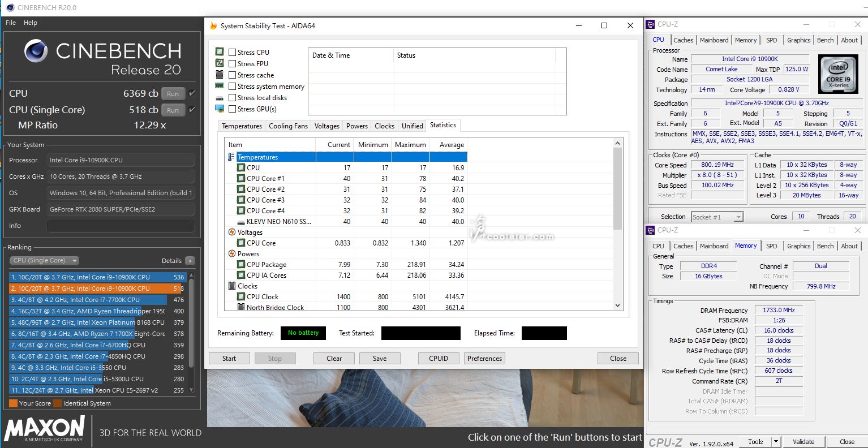Open the Help menu in Cinebench
This screenshot has height=448, width=868.
pyautogui.click(x=31, y=23)
